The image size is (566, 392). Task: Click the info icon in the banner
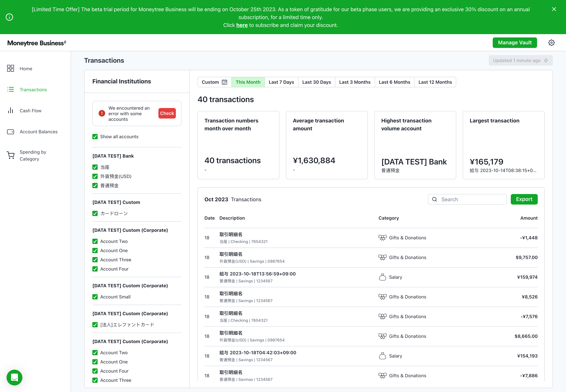[9, 17]
